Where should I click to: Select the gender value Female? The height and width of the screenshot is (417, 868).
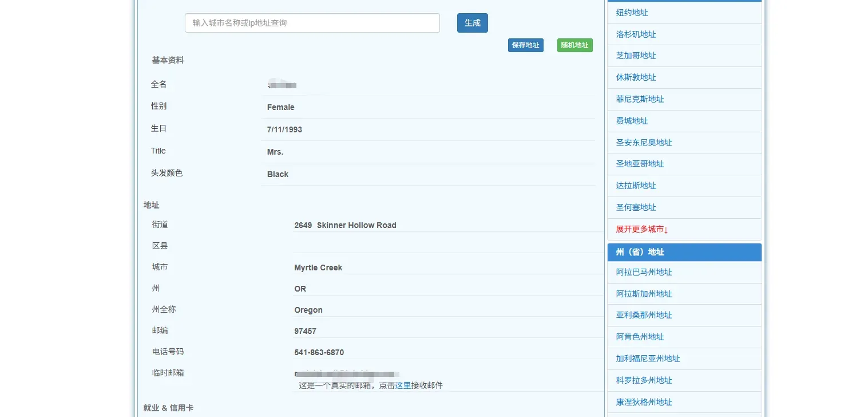(x=280, y=107)
